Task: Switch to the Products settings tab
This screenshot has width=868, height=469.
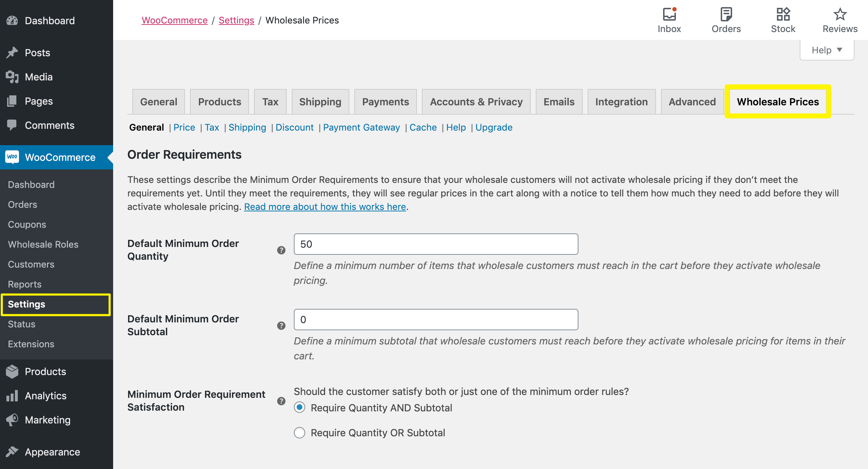Action: point(219,102)
